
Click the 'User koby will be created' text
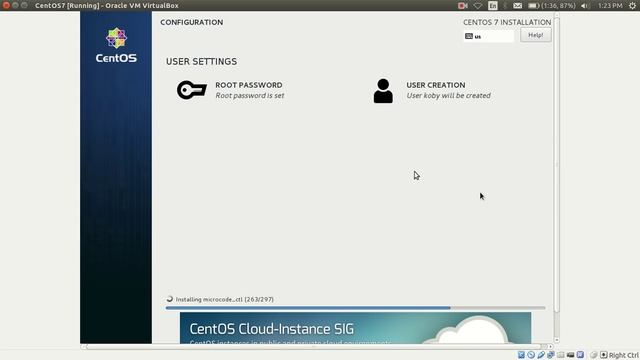[x=448, y=96]
